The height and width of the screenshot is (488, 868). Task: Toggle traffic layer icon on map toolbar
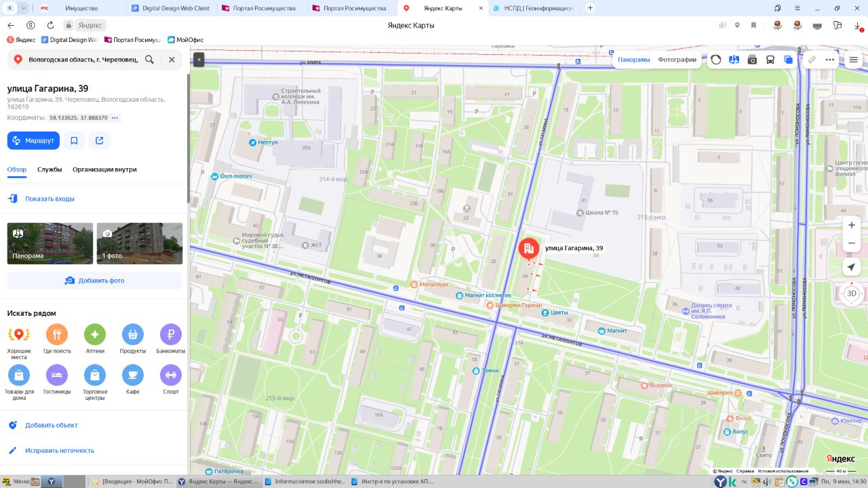pos(716,60)
